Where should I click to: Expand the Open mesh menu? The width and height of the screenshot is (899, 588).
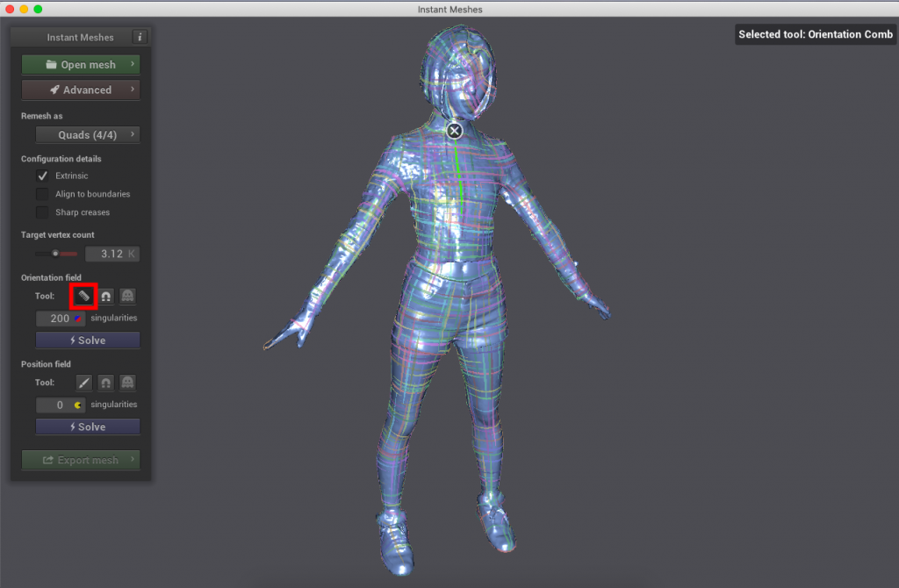pos(81,65)
